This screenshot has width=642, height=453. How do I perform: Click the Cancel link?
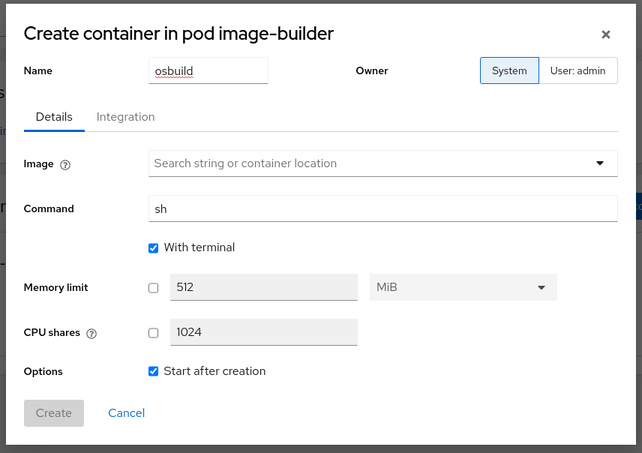click(126, 413)
